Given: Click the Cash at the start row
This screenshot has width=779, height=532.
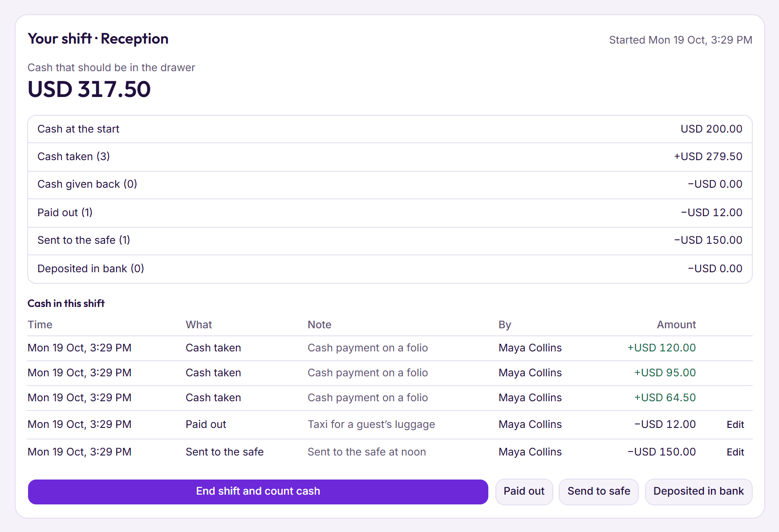Looking at the screenshot, I should [390, 129].
